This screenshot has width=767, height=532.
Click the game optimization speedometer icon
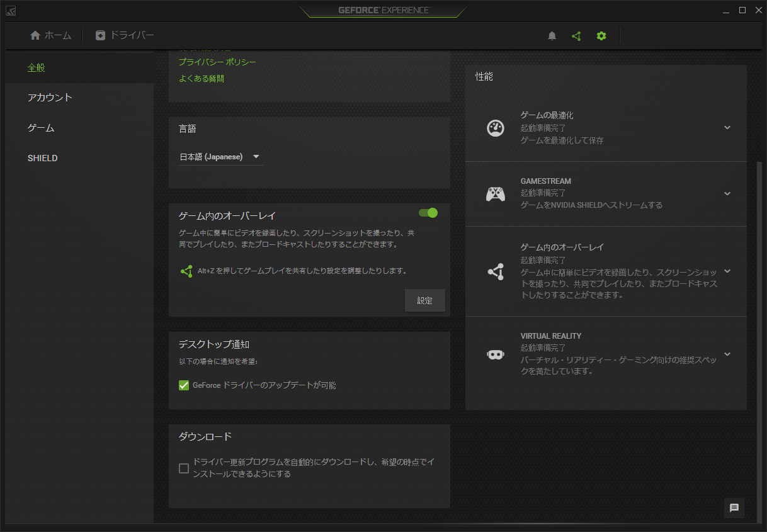pyautogui.click(x=496, y=128)
